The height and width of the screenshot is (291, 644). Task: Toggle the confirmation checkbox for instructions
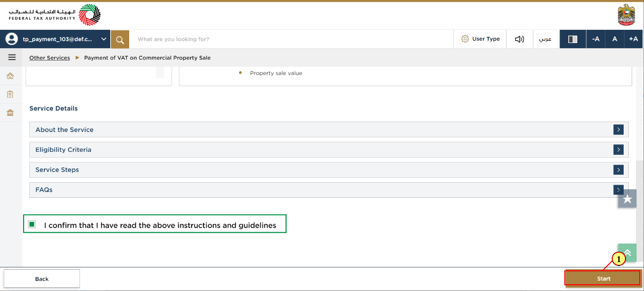click(x=32, y=224)
